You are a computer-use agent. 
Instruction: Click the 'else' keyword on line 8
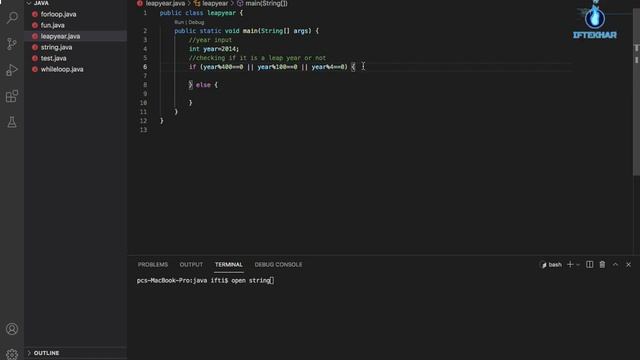click(203, 85)
